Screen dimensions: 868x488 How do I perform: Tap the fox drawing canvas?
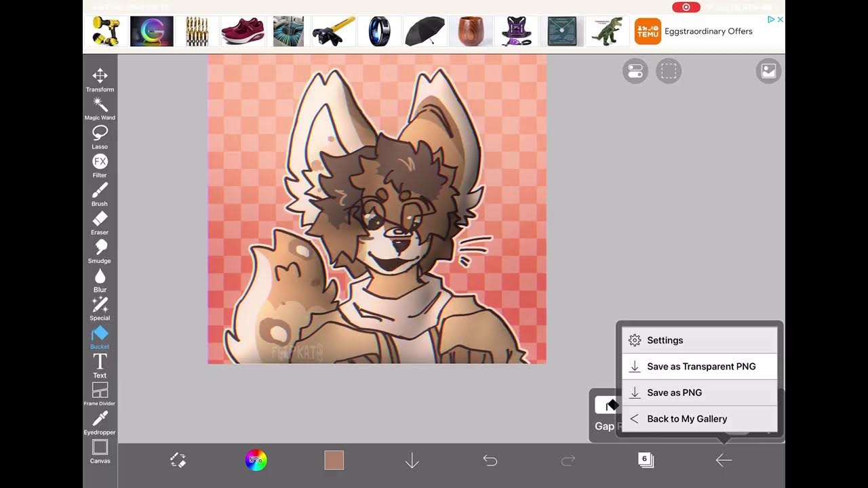click(x=377, y=209)
